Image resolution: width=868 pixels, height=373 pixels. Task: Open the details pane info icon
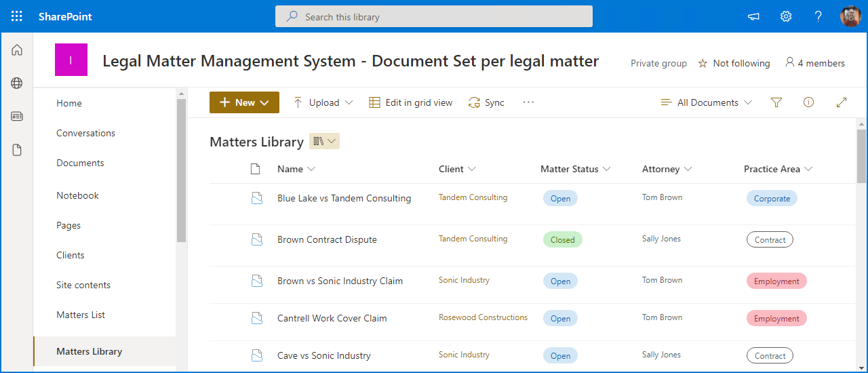click(808, 102)
